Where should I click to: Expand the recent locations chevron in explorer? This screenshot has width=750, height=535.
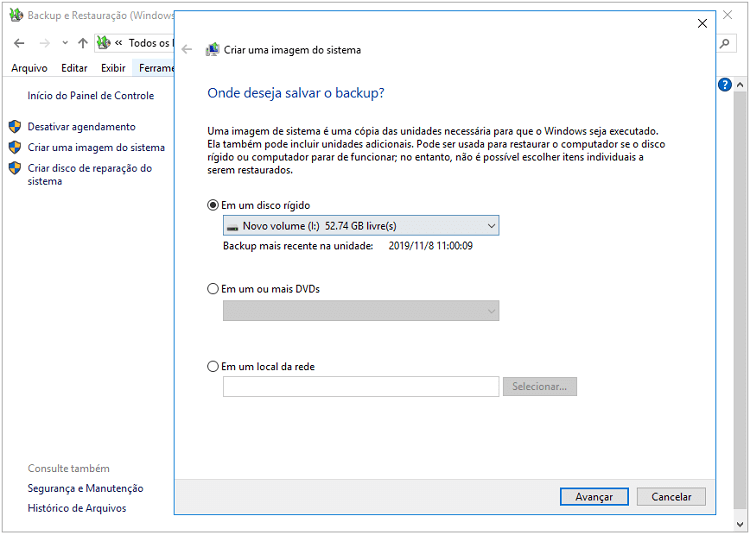[x=65, y=43]
